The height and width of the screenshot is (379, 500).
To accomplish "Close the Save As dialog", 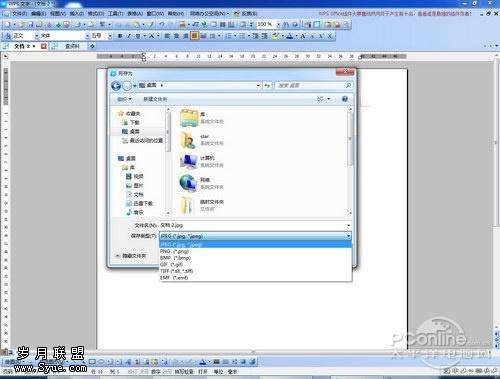I will 345,72.
